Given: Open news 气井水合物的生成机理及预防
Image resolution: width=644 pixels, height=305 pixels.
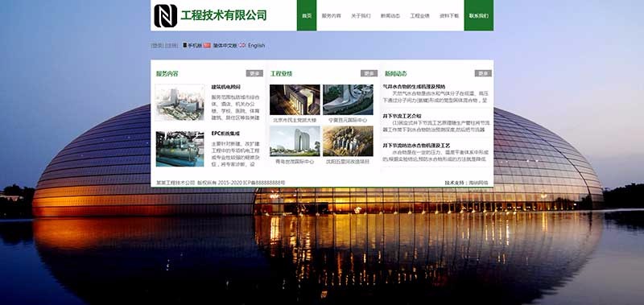Looking at the screenshot, I should (414, 87).
